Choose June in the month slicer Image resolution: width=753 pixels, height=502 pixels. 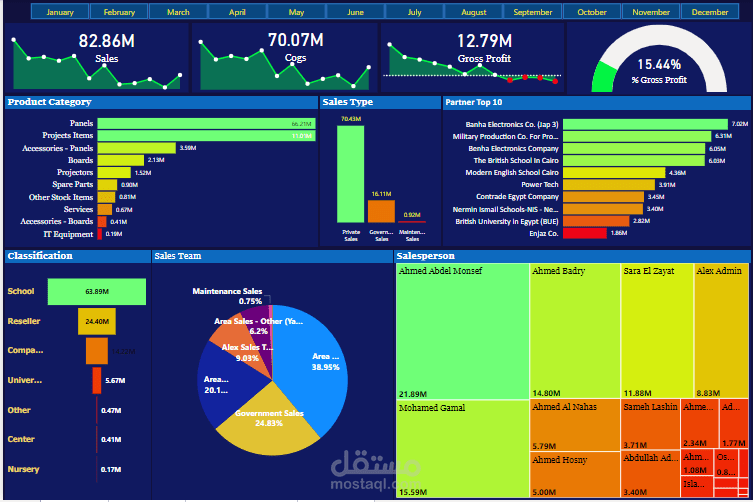tap(355, 12)
